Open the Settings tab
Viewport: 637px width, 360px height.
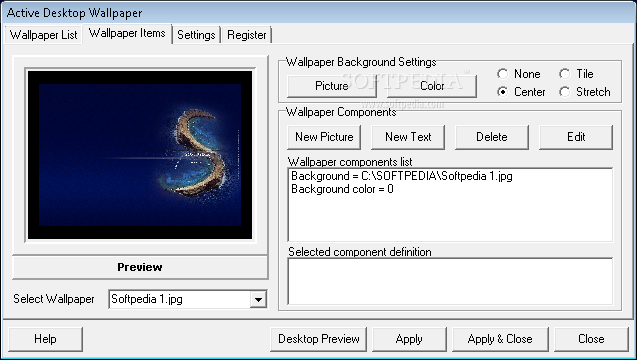pyautogui.click(x=196, y=35)
